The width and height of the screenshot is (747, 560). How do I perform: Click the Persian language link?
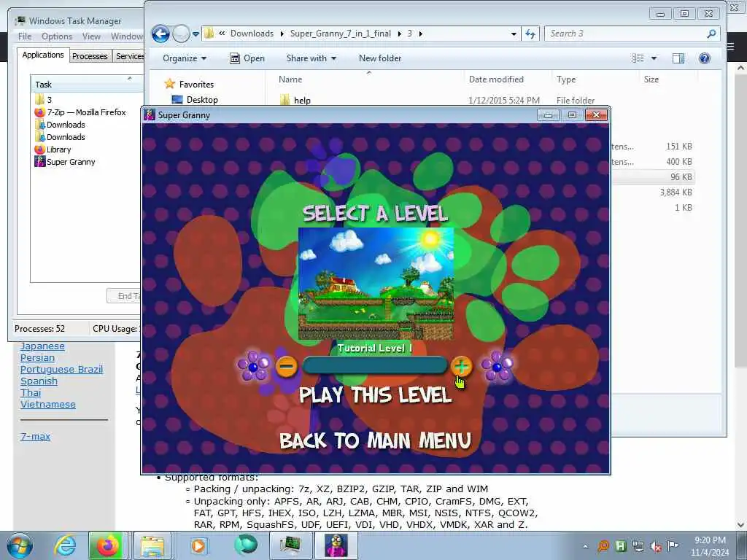[37, 357]
